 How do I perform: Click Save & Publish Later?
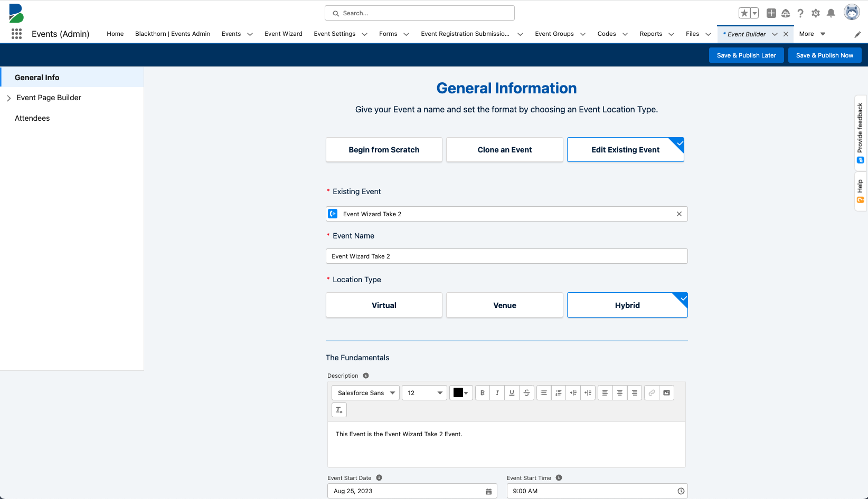point(747,55)
